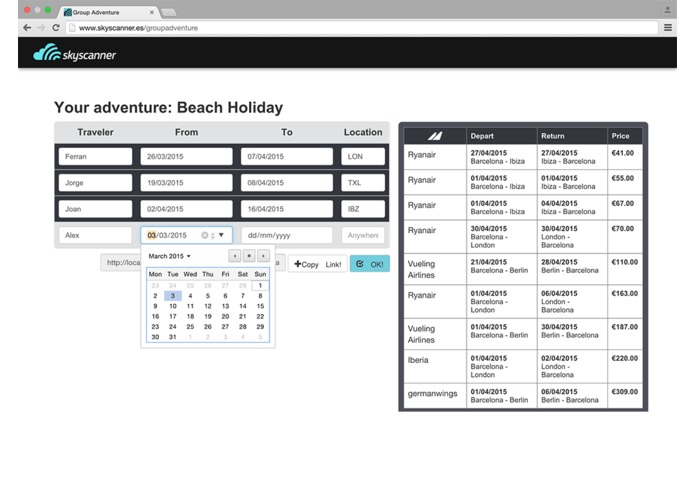Click the Copy Link! button
This screenshot has height=494, width=695.
pyautogui.click(x=317, y=264)
